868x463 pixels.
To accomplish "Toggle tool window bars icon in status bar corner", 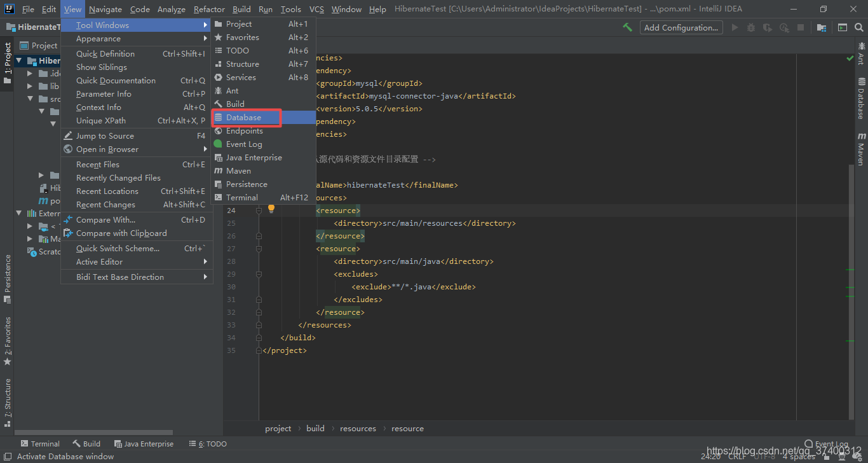I will tap(6, 456).
